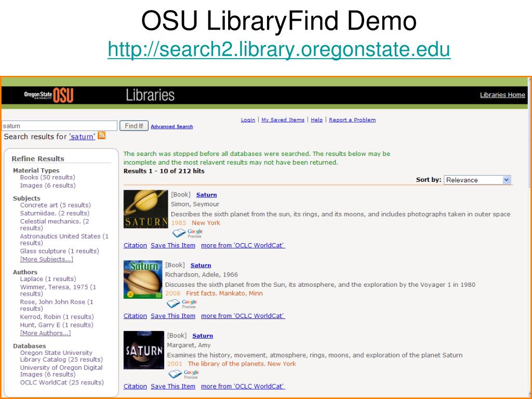Open the Help link
The width and height of the screenshot is (532, 399).
pyautogui.click(x=316, y=120)
